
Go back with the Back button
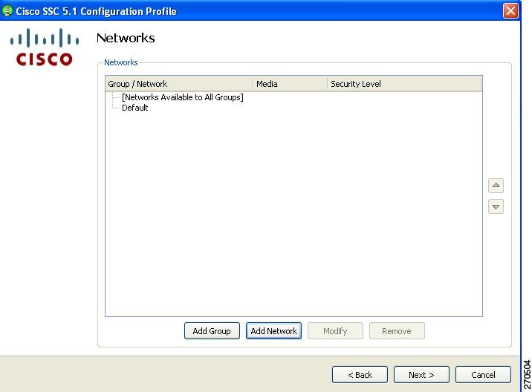[x=360, y=375]
